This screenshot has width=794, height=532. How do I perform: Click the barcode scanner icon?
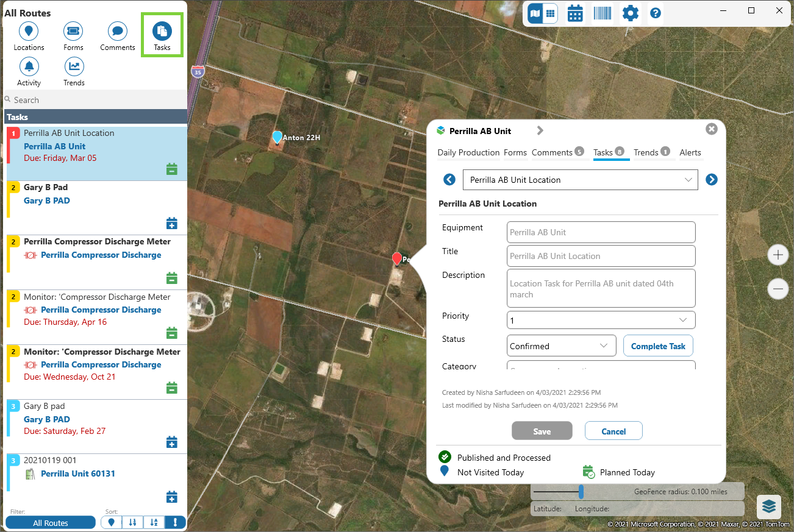602,13
